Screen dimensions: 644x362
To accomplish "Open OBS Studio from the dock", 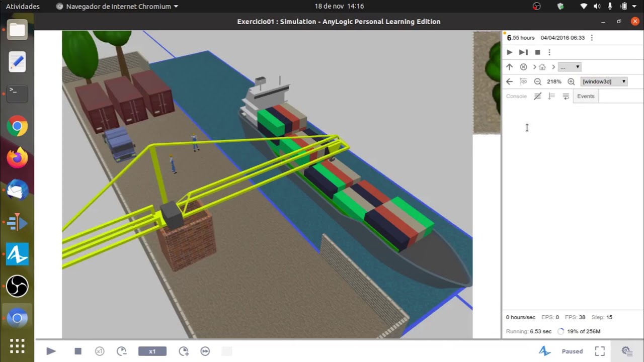I will click(x=17, y=286).
